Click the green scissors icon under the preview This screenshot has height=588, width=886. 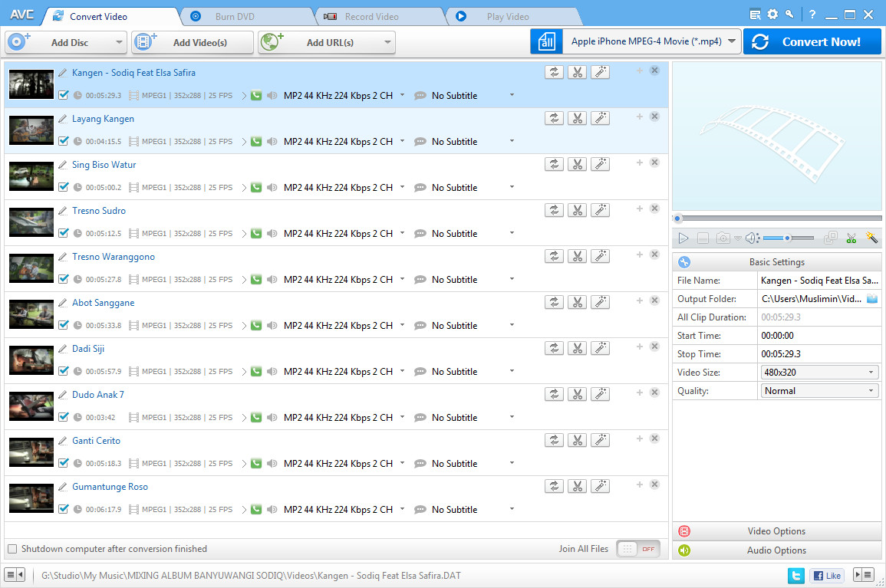(851, 238)
